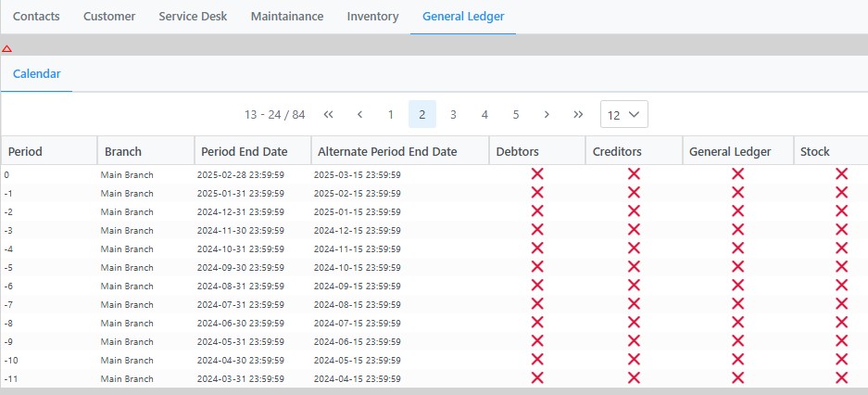
Task: Jump to first page of results
Action: coord(328,114)
